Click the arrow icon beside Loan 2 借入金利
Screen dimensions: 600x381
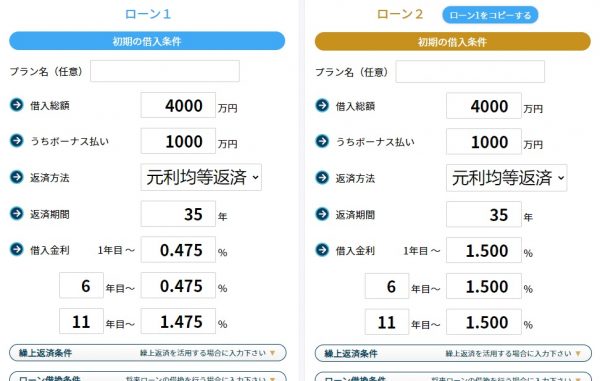click(x=322, y=250)
